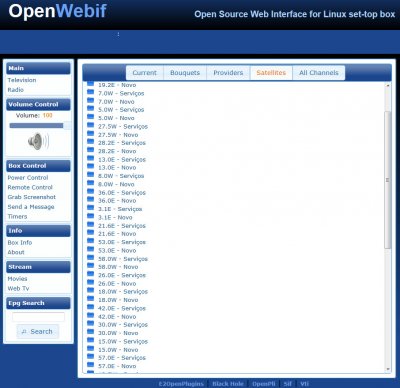Open the About page
This screenshot has height=388, width=400.
pos(16,252)
